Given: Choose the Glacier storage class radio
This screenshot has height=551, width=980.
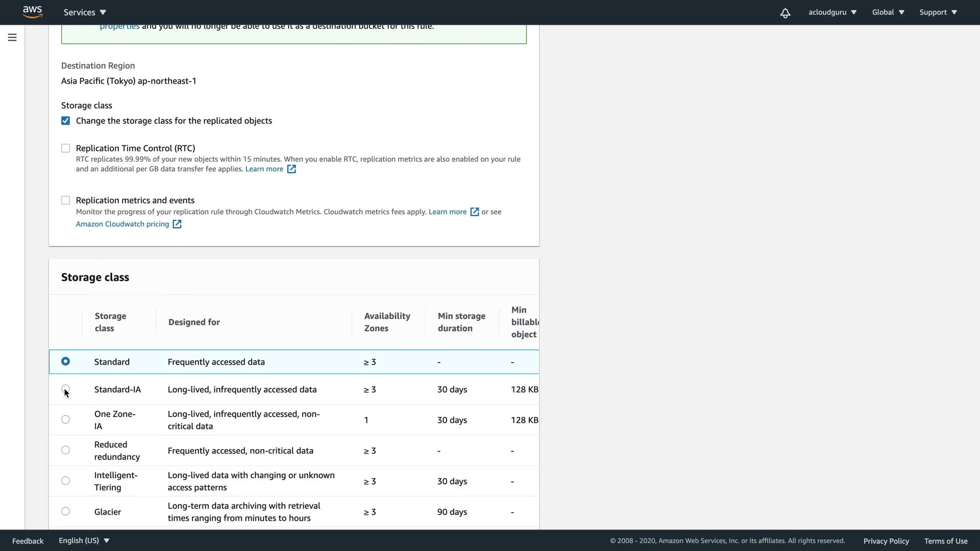Looking at the screenshot, I should 65,511.
